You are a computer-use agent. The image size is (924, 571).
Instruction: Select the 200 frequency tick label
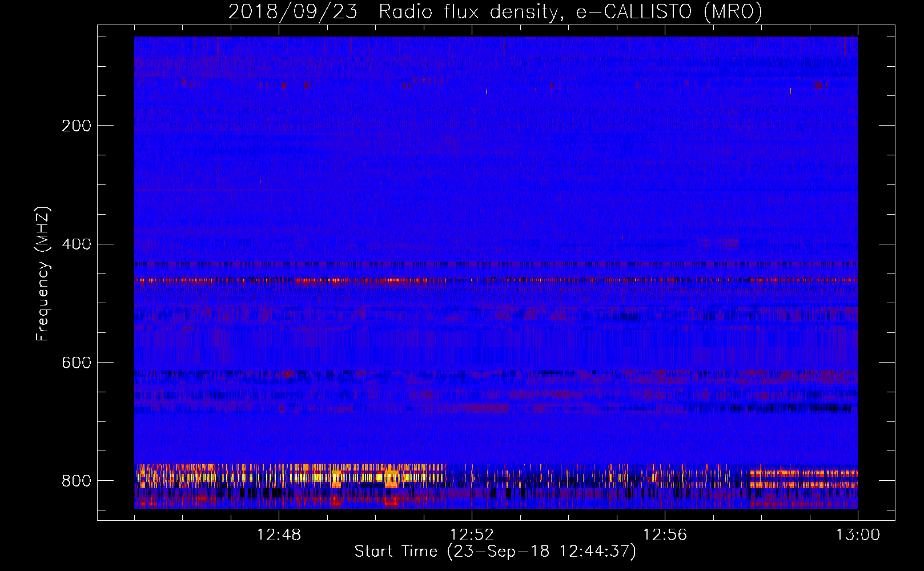point(77,126)
